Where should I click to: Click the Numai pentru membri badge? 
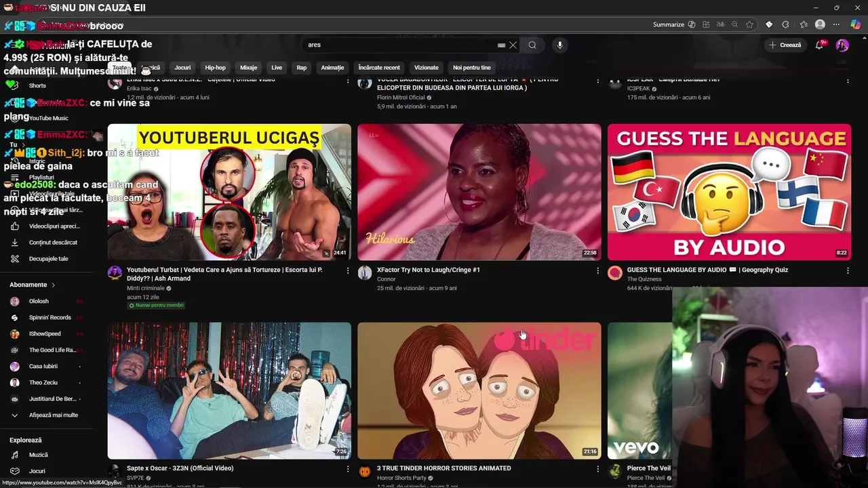(x=156, y=306)
